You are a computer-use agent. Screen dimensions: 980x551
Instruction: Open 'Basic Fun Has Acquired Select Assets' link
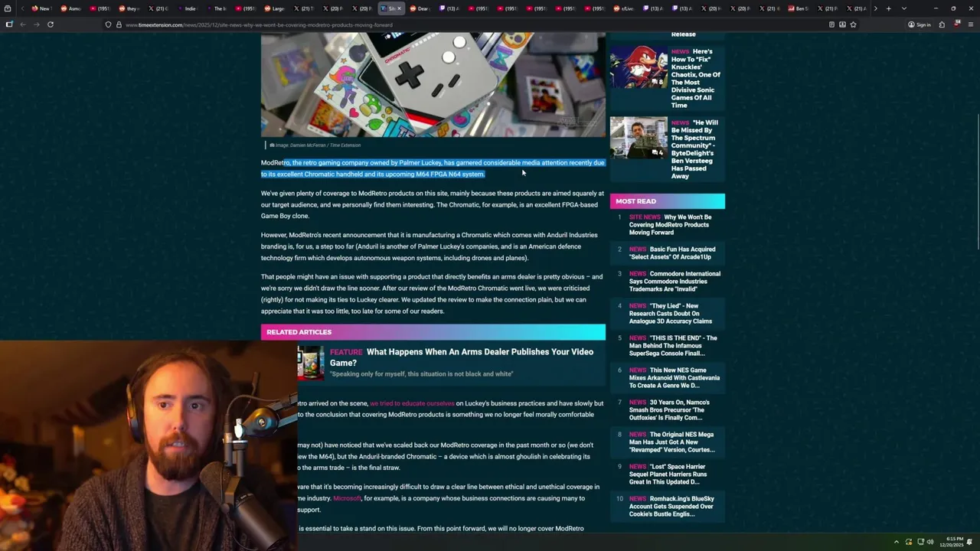[x=672, y=253]
